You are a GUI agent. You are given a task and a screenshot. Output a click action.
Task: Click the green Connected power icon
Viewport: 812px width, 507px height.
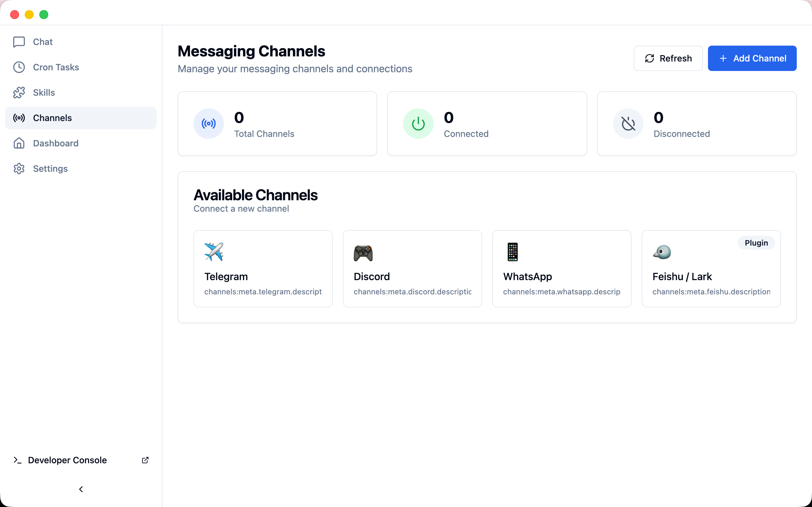[x=418, y=123]
